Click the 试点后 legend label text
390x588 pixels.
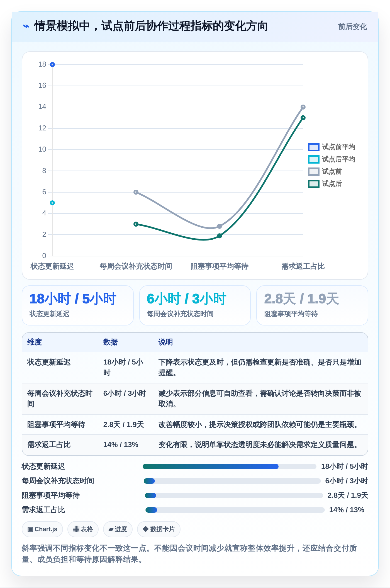click(332, 184)
